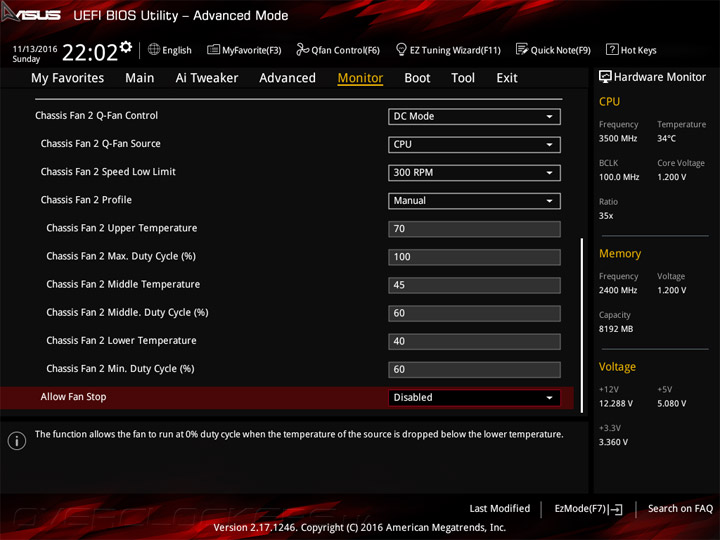Click the globe language icon

coord(154,49)
